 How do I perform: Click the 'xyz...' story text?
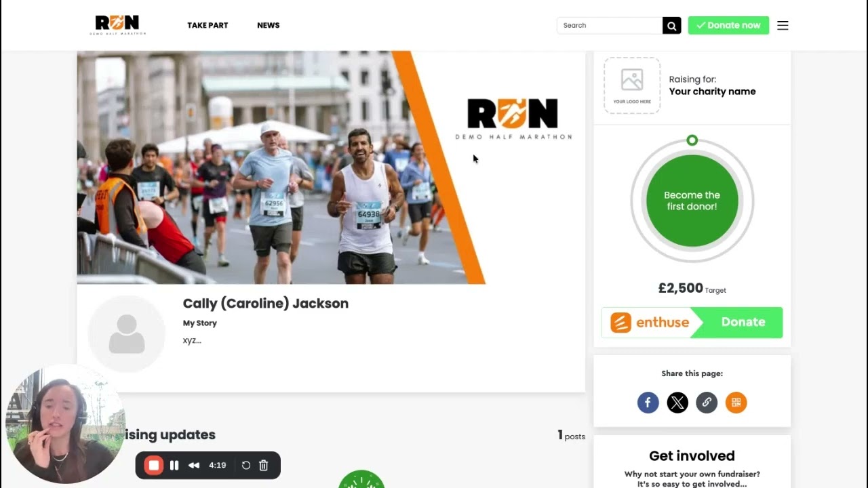pos(192,340)
